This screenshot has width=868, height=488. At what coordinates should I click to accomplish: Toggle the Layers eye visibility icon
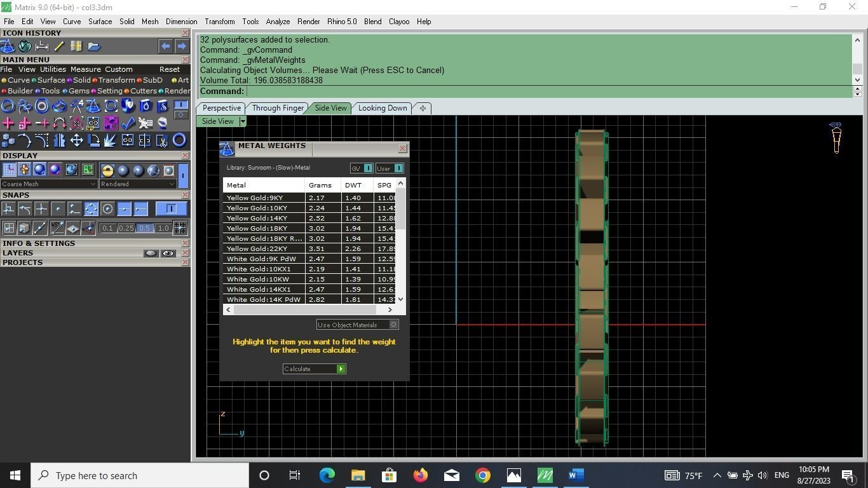click(168, 253)
